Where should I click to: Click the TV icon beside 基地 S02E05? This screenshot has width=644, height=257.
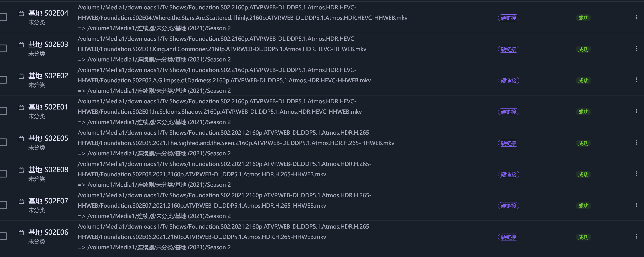pos(22,139)
